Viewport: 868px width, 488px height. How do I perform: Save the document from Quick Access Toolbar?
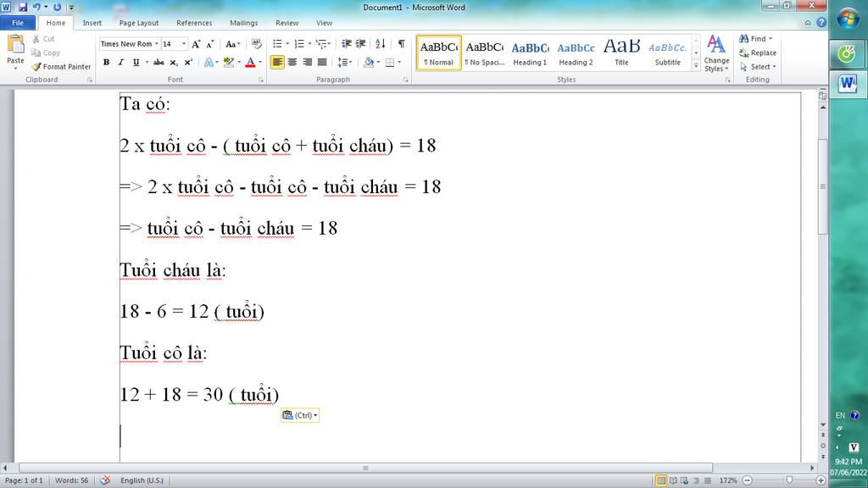pos(23,7)
